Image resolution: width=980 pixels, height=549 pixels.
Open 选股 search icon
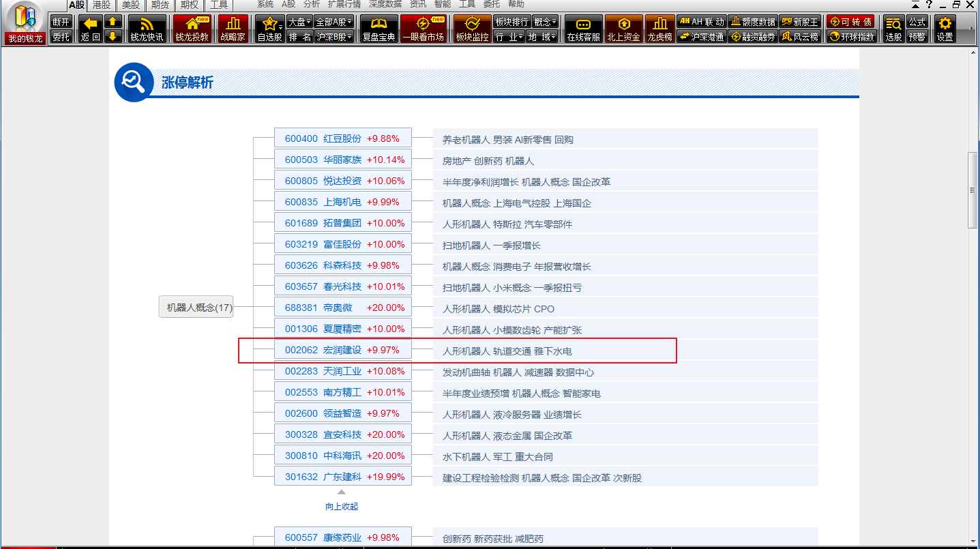[x=893, y=29]
